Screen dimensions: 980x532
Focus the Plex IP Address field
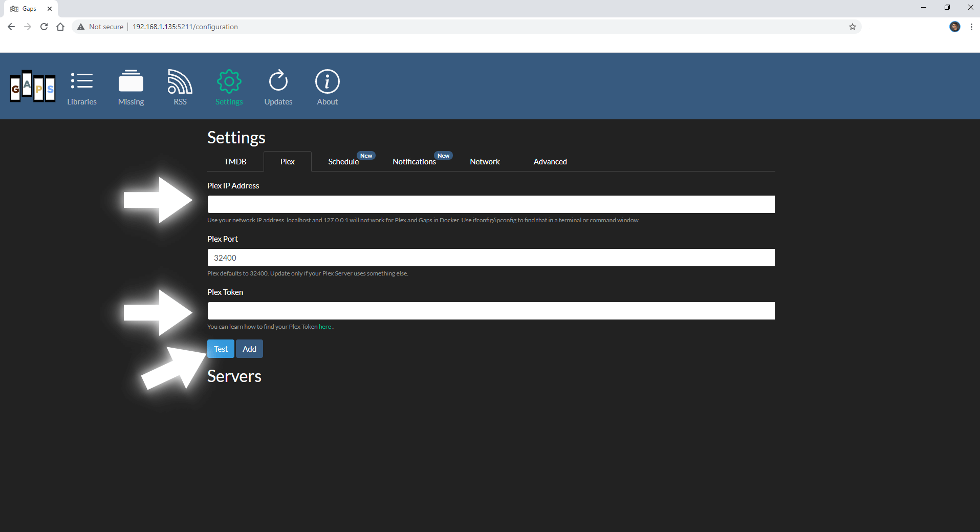(491, 204)
